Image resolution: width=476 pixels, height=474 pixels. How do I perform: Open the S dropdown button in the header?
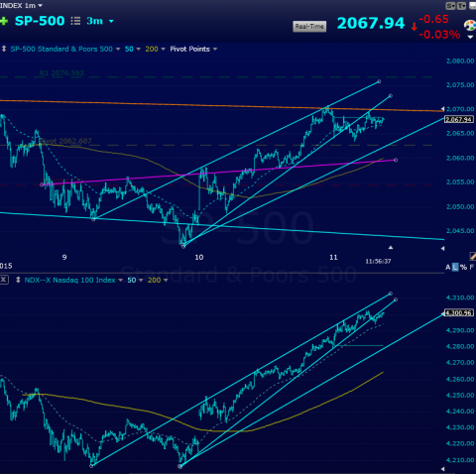coord(450,6)
